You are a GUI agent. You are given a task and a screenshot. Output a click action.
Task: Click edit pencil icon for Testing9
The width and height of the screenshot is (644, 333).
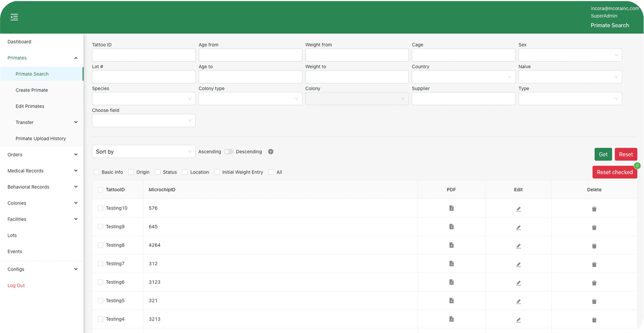click(518, 227)
